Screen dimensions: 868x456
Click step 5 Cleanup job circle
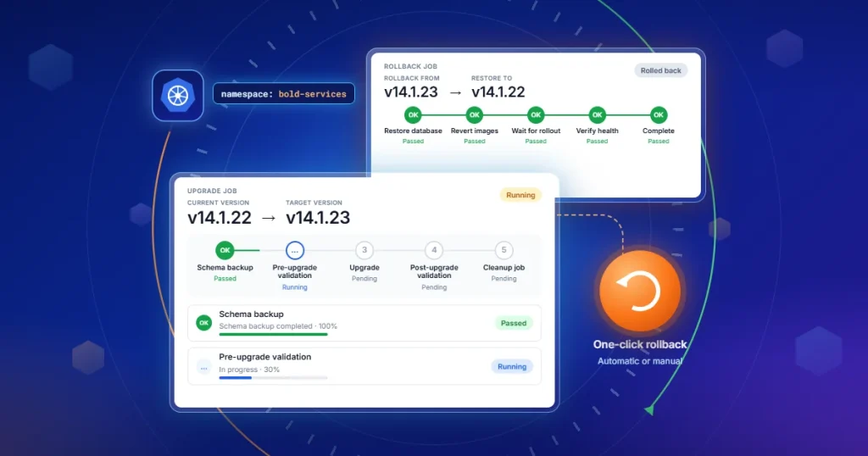click(x=504, y=250)
